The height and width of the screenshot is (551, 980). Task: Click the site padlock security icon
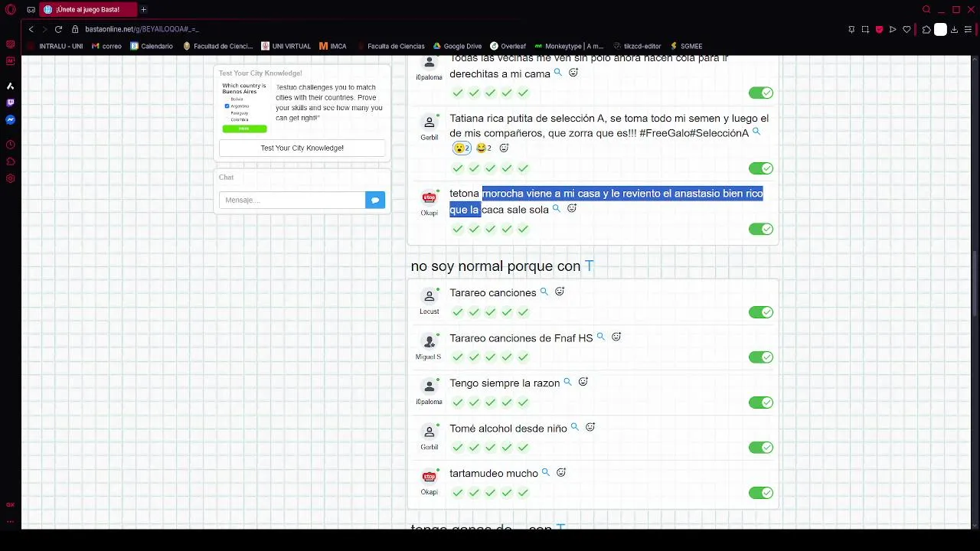[75, 29]
